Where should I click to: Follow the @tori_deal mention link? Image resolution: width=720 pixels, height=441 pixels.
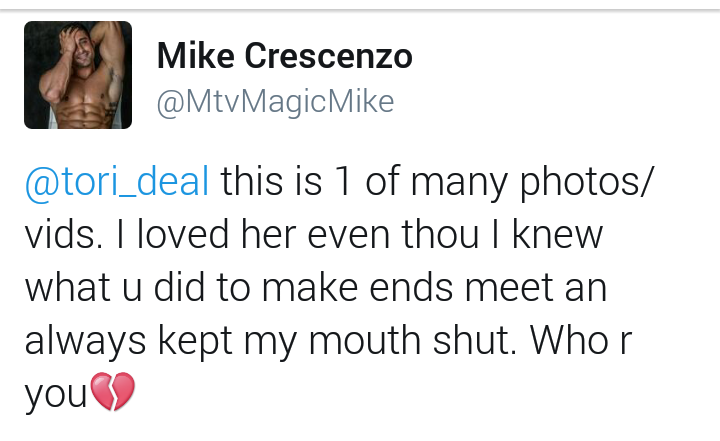pyautogui.click(x=117, y=182)
